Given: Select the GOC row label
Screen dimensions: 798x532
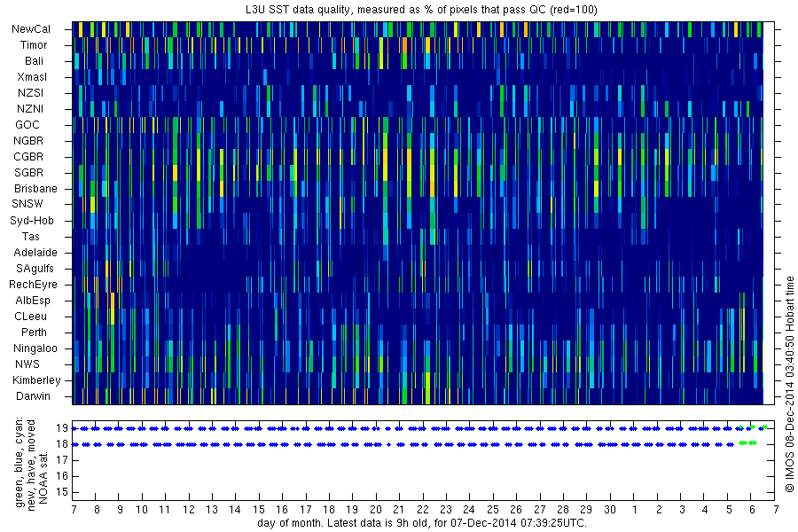Looking at the screenshot, I should 27,125.
